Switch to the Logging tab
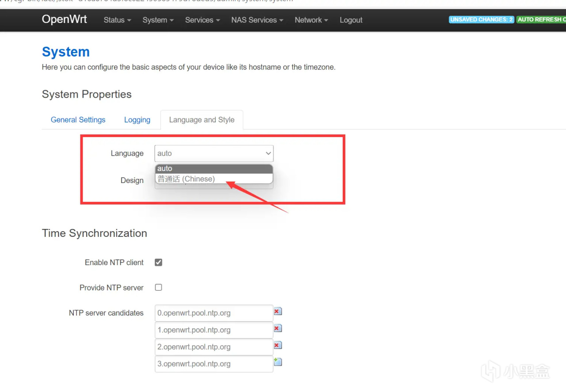 coord(137,120)
